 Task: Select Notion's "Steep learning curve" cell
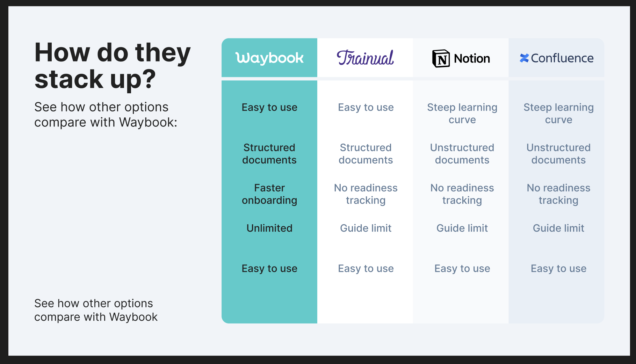click(x=462, y=114)
